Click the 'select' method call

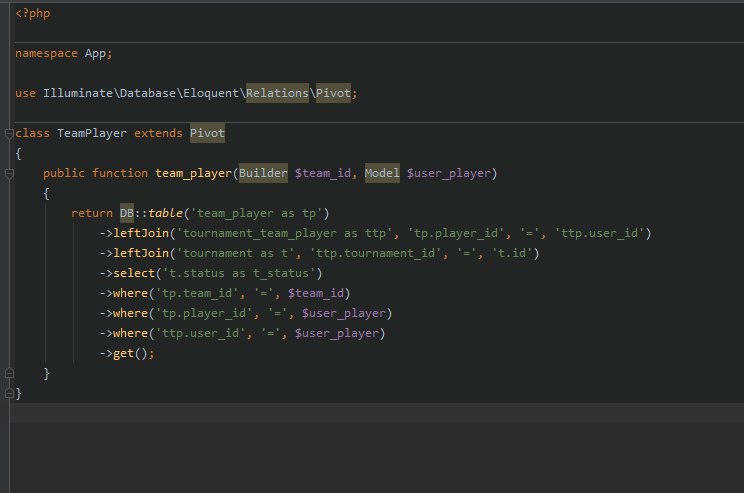point(134,273)
